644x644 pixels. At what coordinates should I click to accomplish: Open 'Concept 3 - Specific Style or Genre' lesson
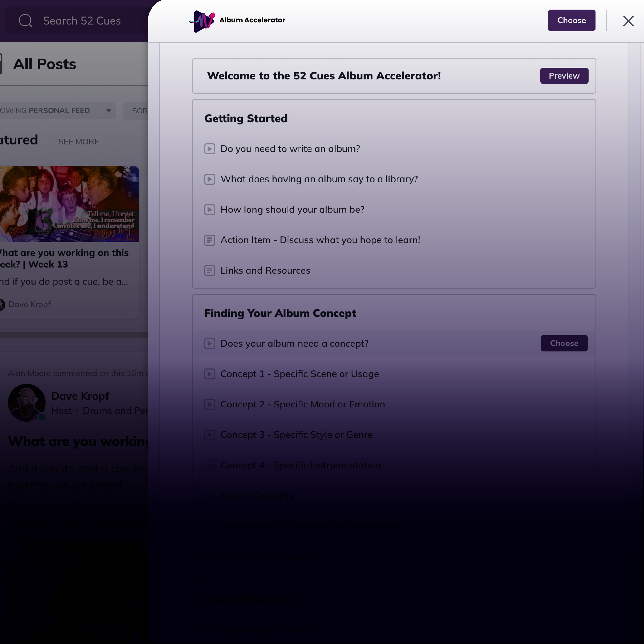[x=296, y=435]
